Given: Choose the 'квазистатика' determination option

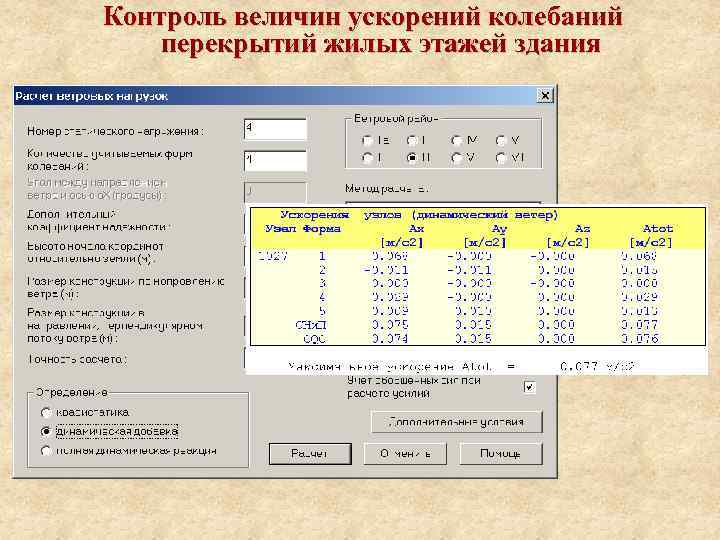Looking at the screenshot, I should click(46, 413).
